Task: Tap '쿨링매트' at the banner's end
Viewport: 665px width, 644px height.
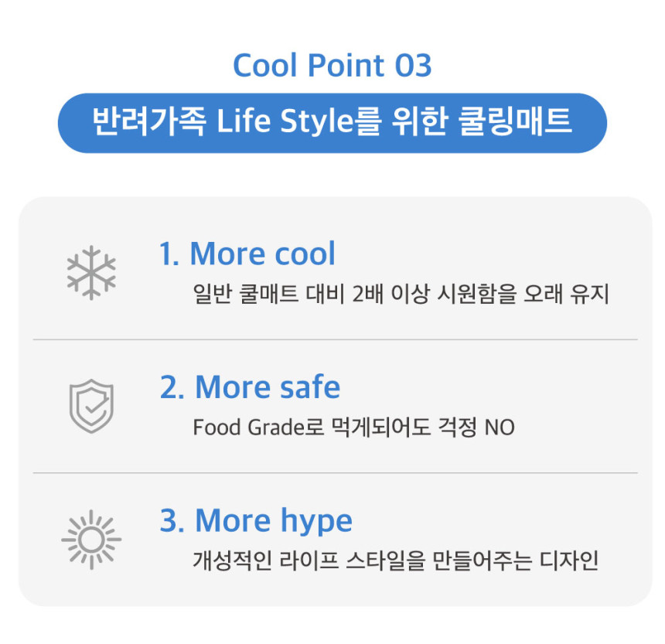Action: (x=515, y=121)
